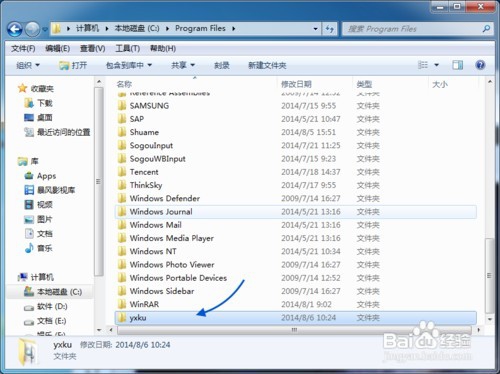The height and width of the screenshot is (374, 500).
Task: Click the 刻录 toolbar button
Action: [x=221, y=65]
